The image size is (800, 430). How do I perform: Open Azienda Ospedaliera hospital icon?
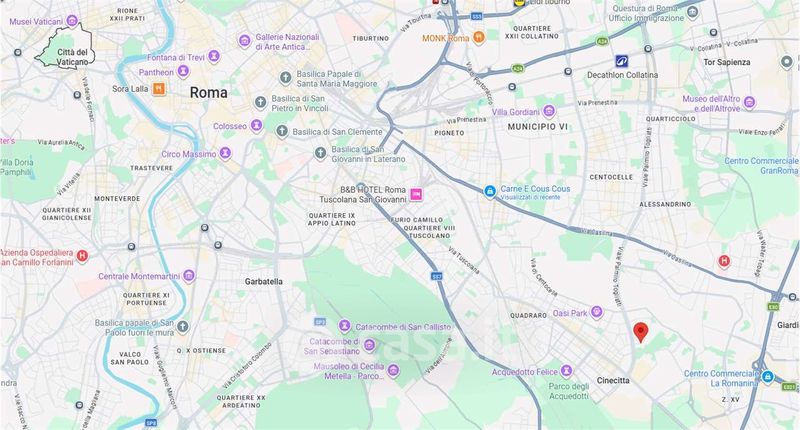click(x=82, y=256)
